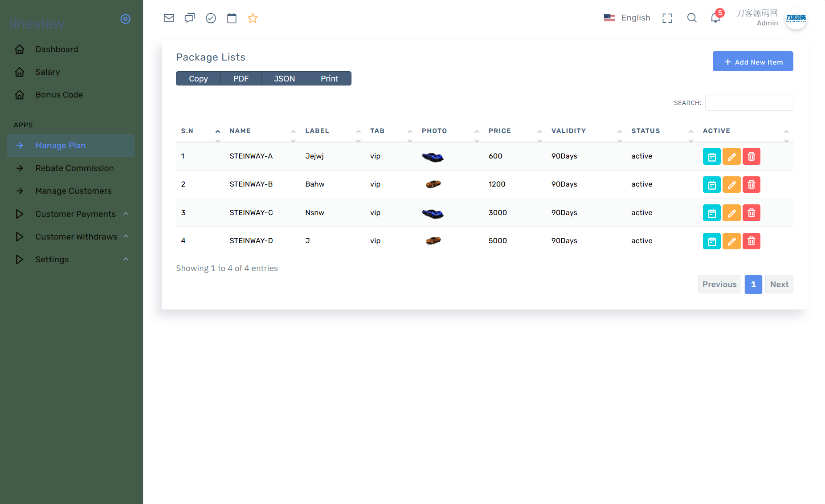Go to Dashboard from the sidebar
Viewport: 825px width, 504px height.
pyautogui.click(x=57, y=49)
